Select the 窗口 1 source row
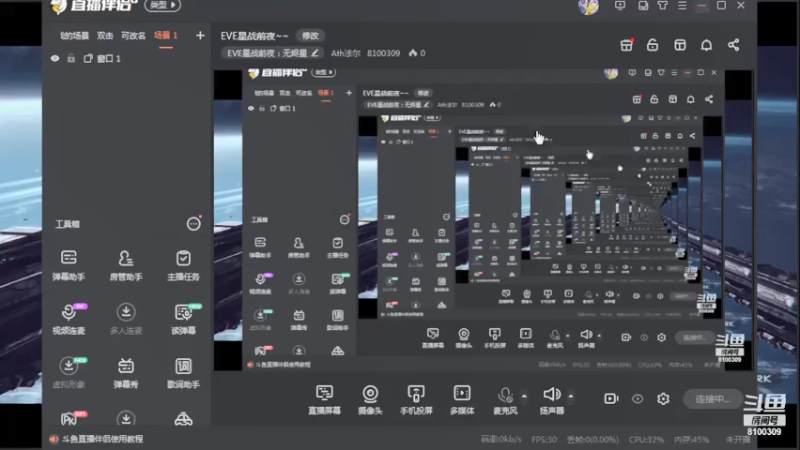The image size is (800, 450). [x=127, y=59]
